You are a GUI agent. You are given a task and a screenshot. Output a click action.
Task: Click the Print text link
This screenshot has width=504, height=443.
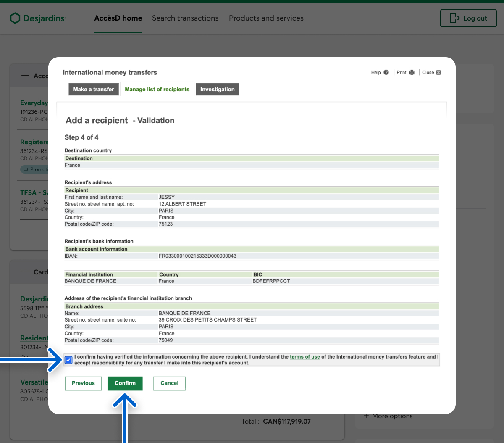click(x=402, y=72)
